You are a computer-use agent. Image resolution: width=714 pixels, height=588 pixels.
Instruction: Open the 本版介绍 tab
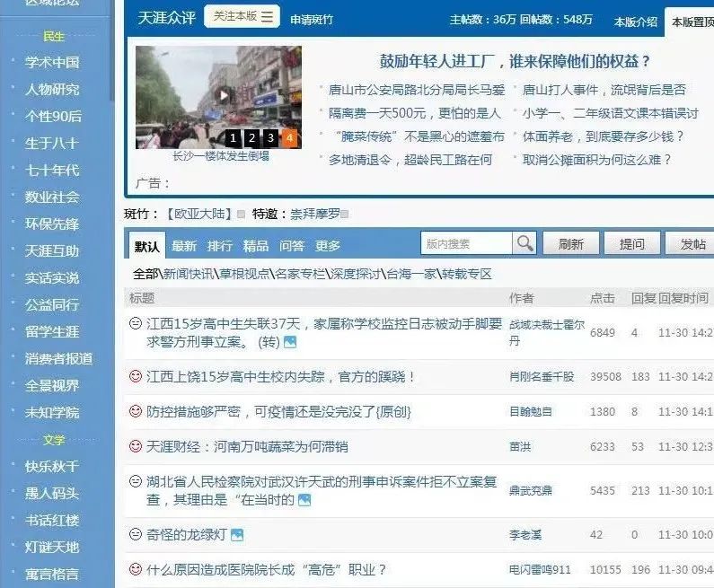(635, 22)
